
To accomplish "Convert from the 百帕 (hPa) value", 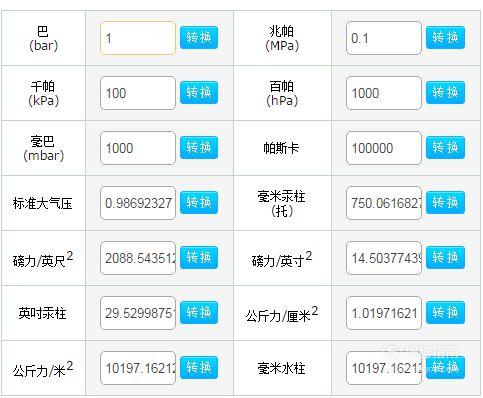I will pos(445,92).
